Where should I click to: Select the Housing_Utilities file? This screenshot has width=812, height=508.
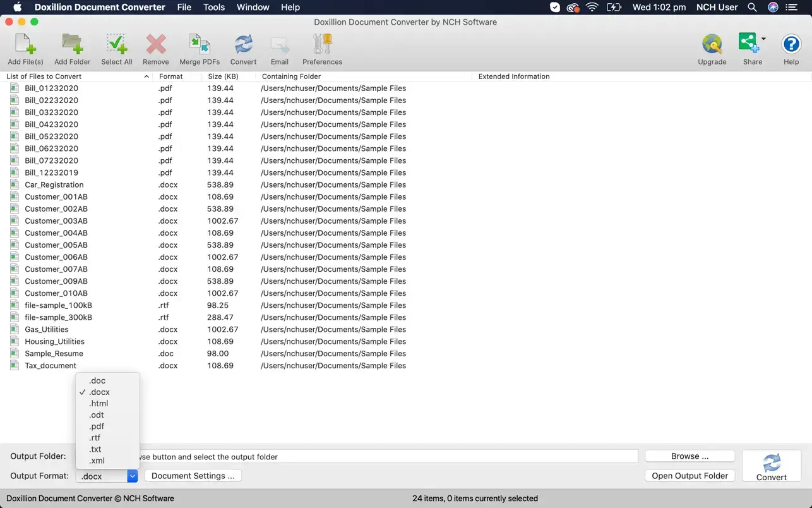coord(54,341)
